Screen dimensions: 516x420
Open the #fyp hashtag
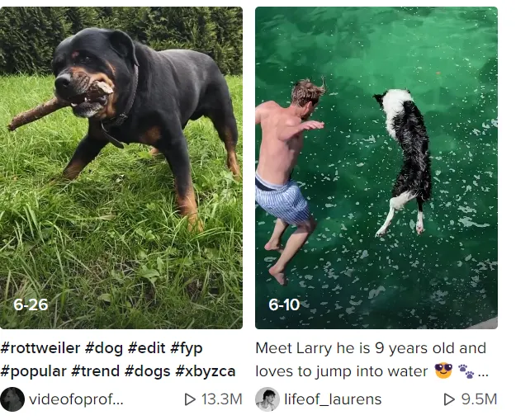click(x=187, y=348)
